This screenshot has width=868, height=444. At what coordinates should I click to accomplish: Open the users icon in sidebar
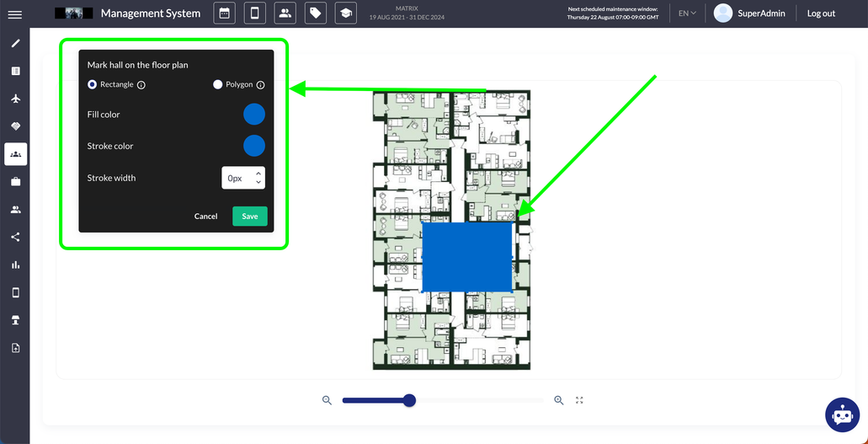tap(15, 210)
